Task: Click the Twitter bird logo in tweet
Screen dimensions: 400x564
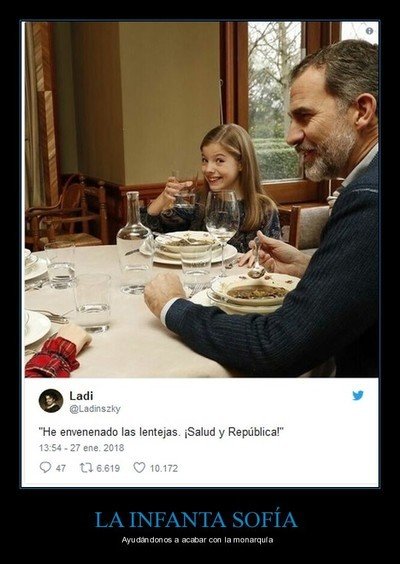Action: (358, 395)
